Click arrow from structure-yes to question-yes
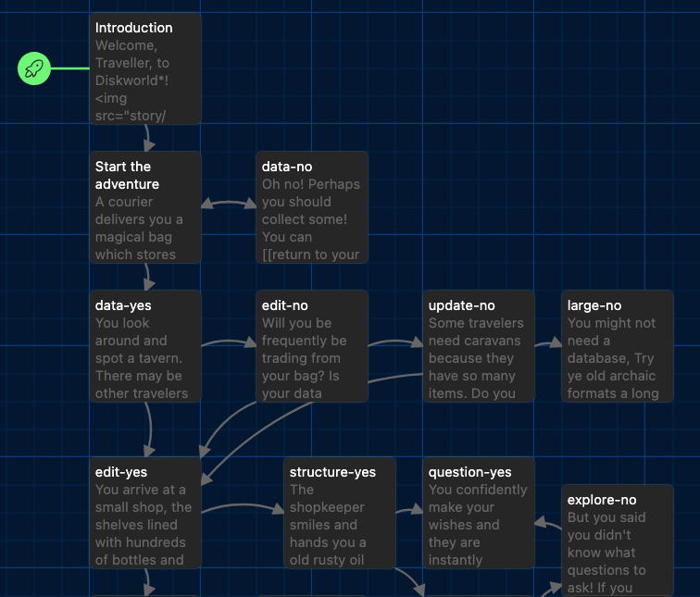 (x=409, y=509)
